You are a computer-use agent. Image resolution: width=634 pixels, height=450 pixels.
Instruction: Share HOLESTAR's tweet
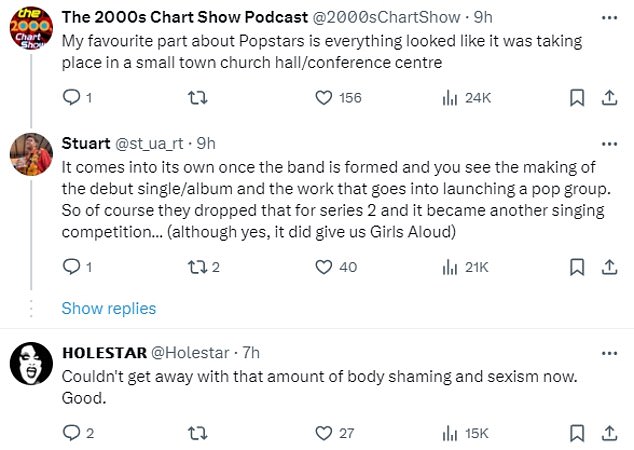[608, 432]
